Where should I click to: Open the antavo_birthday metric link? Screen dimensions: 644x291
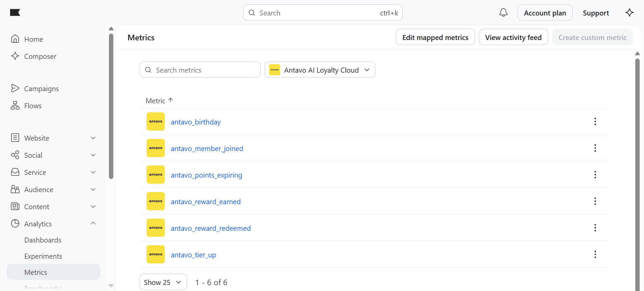196,122
